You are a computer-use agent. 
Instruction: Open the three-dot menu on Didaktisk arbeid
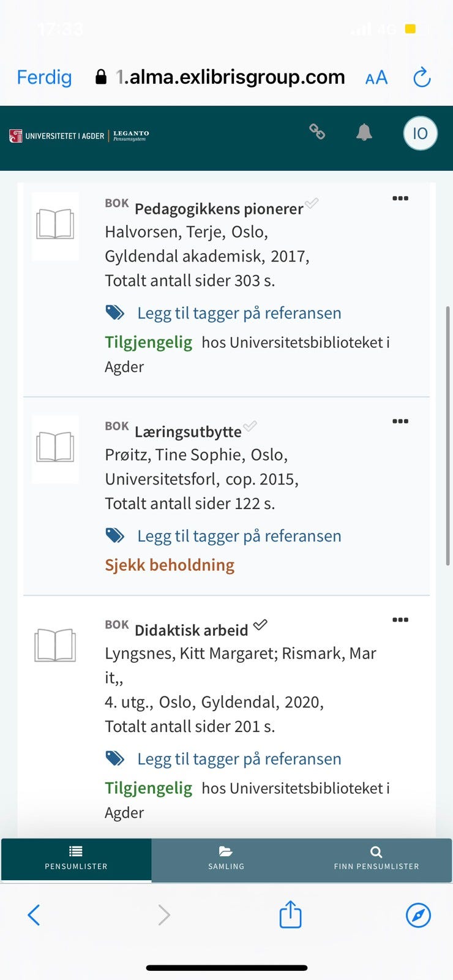pyautogui.click(x=400, y=619)
